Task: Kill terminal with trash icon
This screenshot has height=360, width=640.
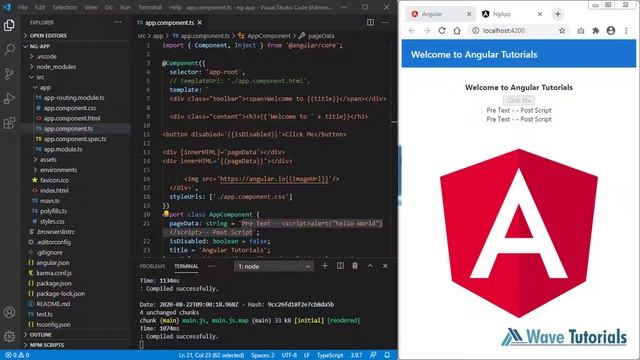Action: coord(355,266)
